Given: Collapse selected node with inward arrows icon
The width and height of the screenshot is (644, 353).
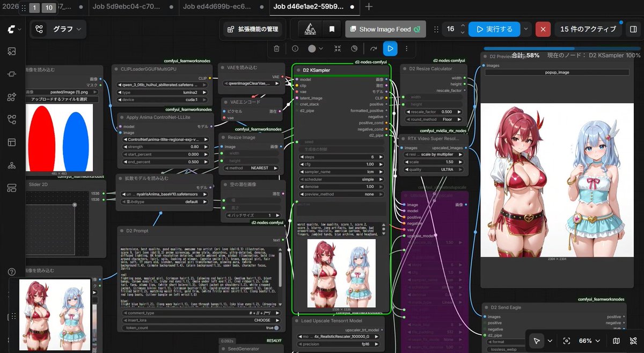Looking at the screenshot, I should [x=338, y=48].
